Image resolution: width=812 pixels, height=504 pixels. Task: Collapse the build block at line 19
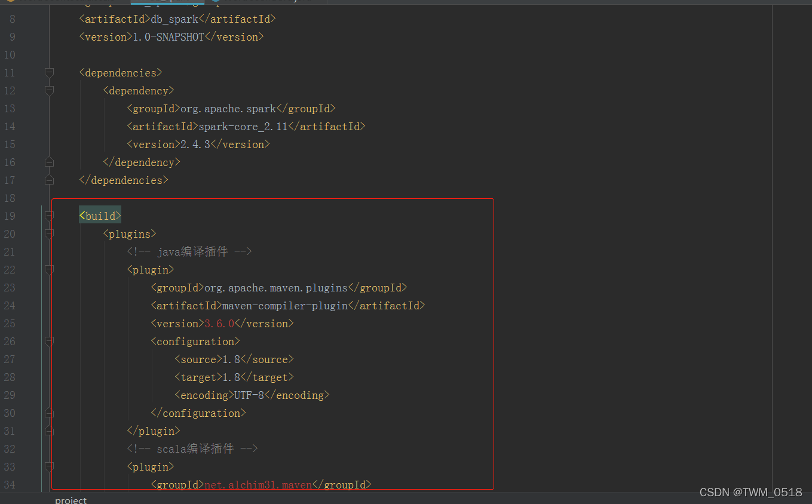49,216
